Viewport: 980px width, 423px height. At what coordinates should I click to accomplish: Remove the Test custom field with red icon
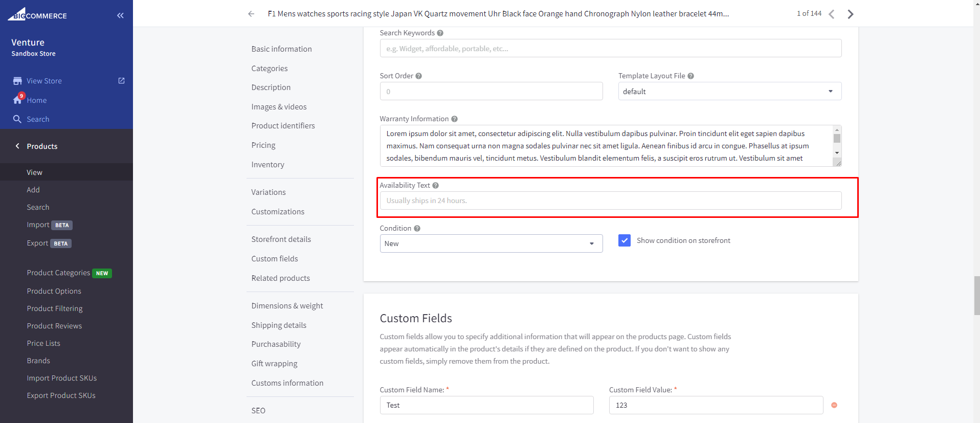click(x=834, y=405)
